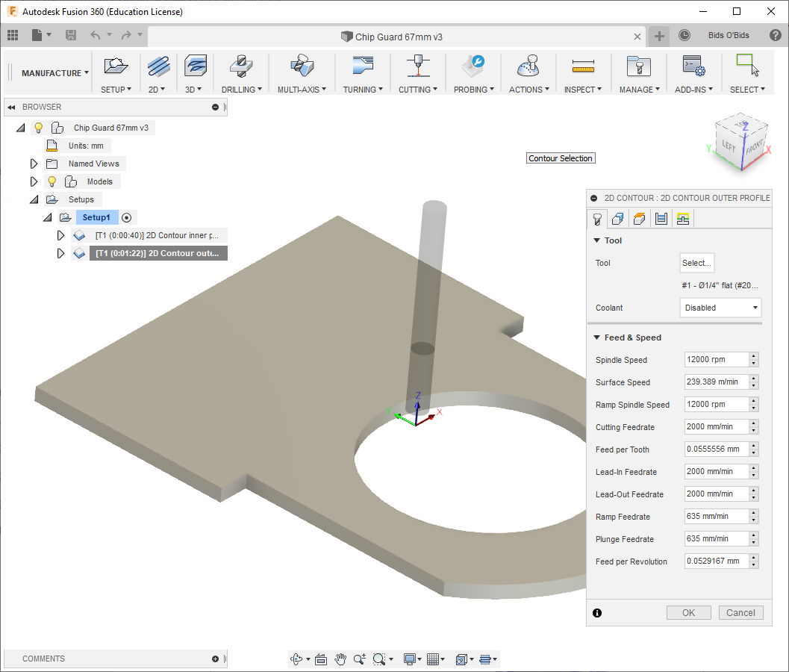Click the Save icon
Viewport: 789px width, 672px height.
coord(71,35)
